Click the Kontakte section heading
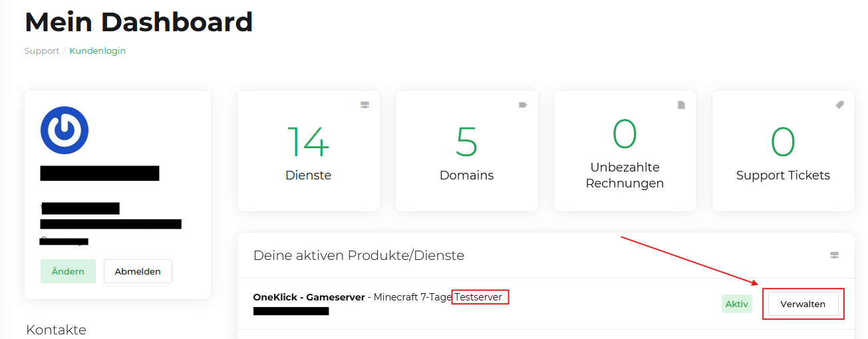Screen dimensions: 868x339 tap(56, 330)
